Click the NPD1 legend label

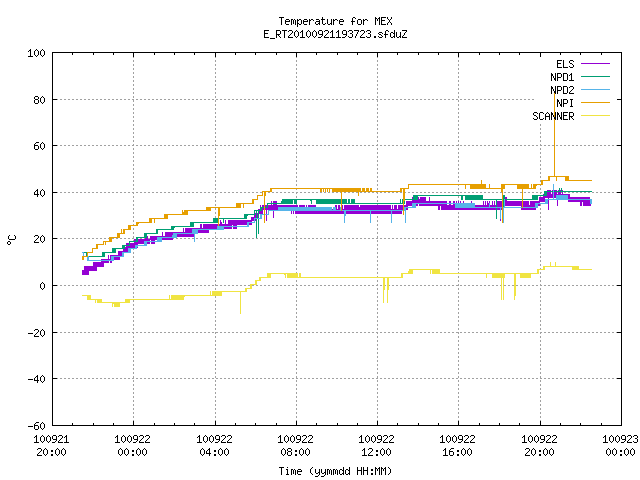tap(562, 77)
